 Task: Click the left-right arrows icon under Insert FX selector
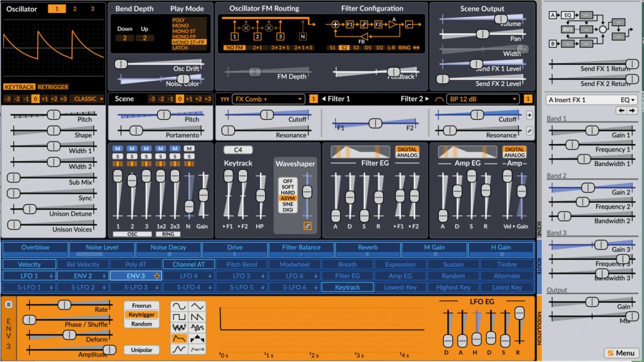click(628, 110)
